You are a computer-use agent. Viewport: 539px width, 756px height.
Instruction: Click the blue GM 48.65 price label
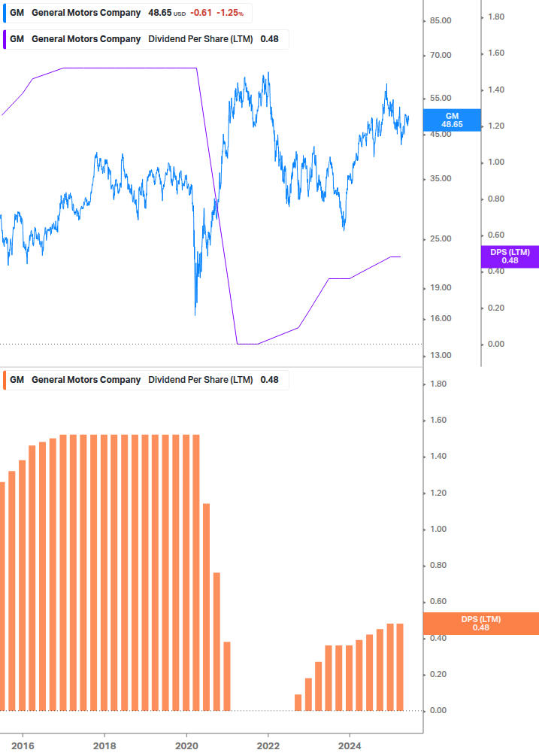coord(452,120)
